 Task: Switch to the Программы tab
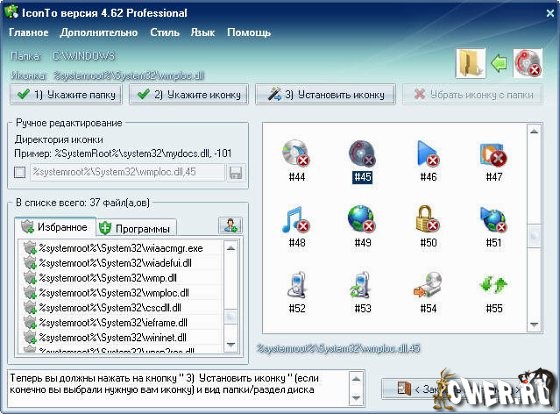(x=136, y=229)
